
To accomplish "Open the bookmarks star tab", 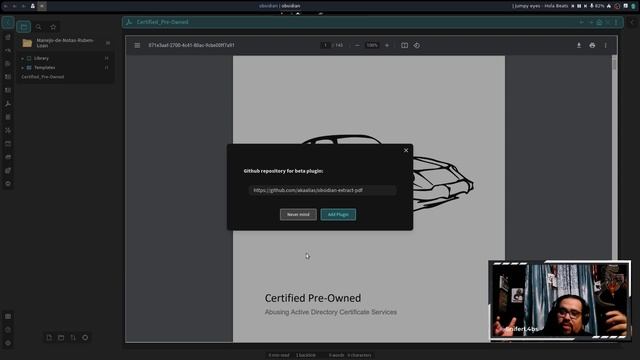I will pyautogui.click(x=53, y=27).
